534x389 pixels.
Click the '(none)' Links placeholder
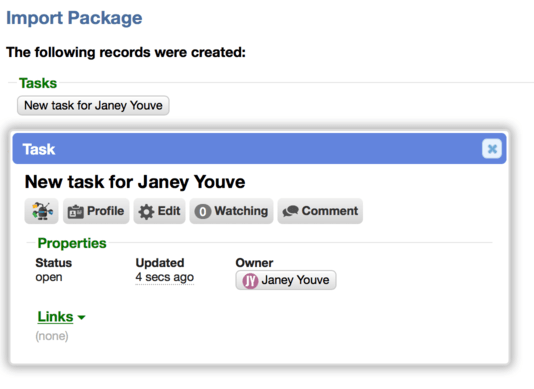pos(52,336)
